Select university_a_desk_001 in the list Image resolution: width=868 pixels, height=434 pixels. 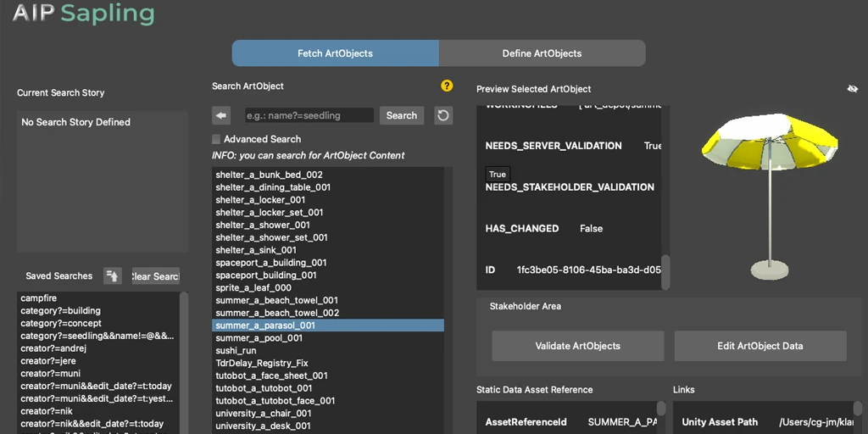pos(328,426)
